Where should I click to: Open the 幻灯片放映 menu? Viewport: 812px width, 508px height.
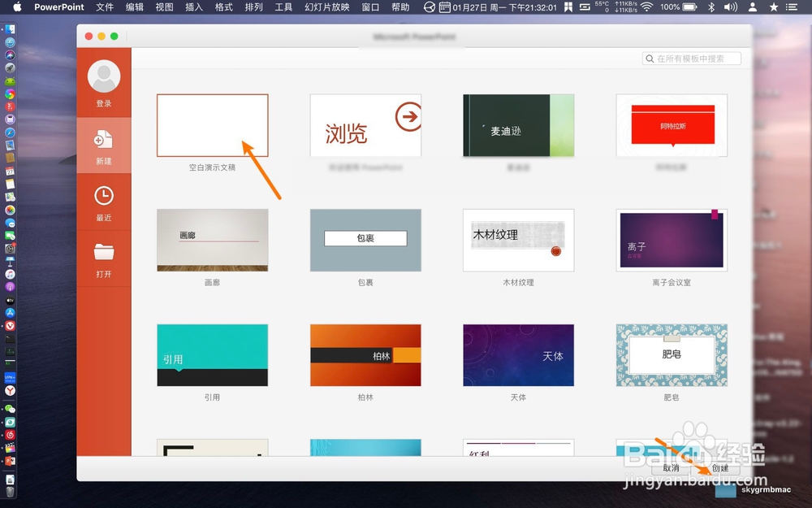327,7
